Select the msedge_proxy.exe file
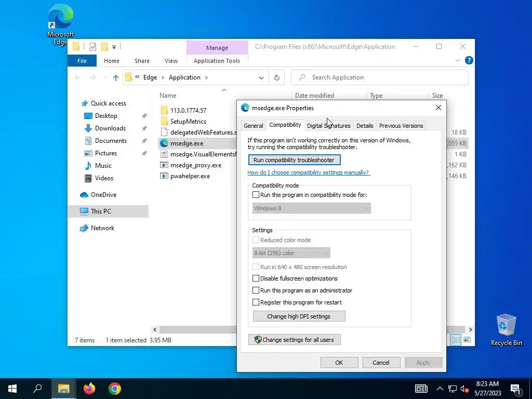 pyautogui.click(x=196, y=165)
